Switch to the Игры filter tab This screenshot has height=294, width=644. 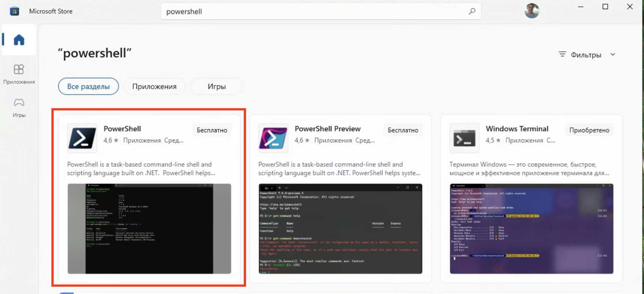(x=217, y=87)
